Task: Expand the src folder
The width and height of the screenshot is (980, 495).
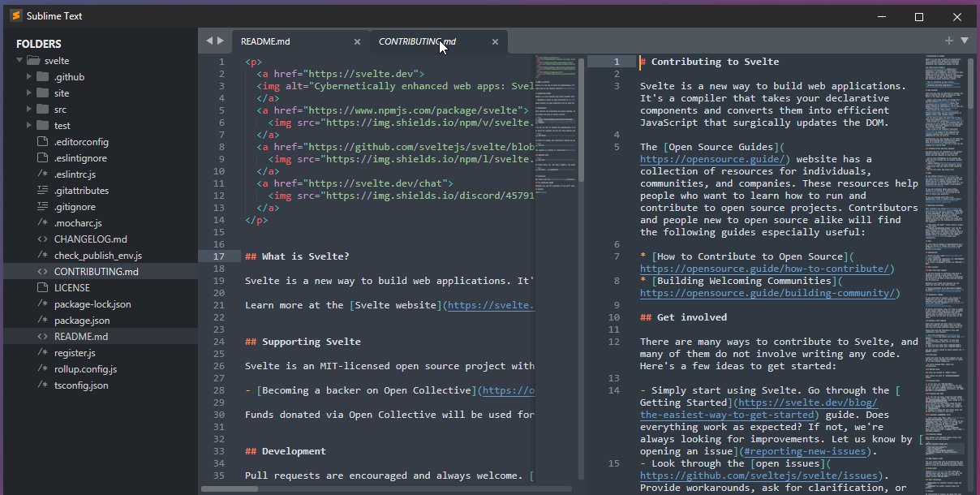Action: 29,110
